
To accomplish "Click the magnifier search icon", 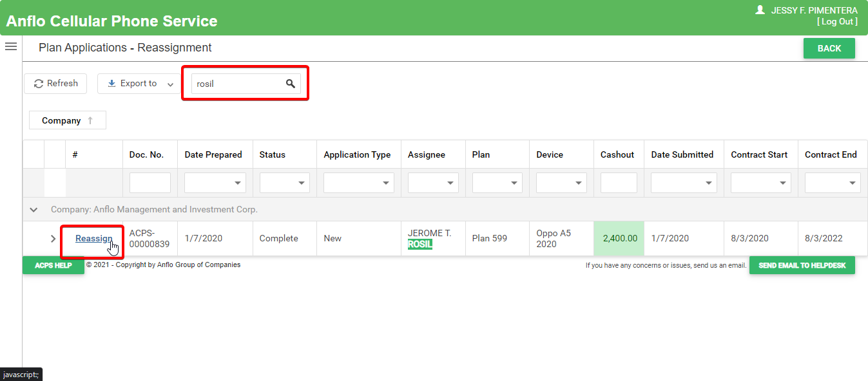I will tap(291, 84).
